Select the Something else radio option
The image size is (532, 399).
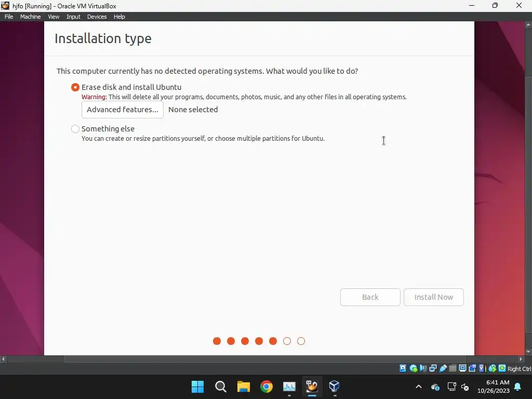75,129
